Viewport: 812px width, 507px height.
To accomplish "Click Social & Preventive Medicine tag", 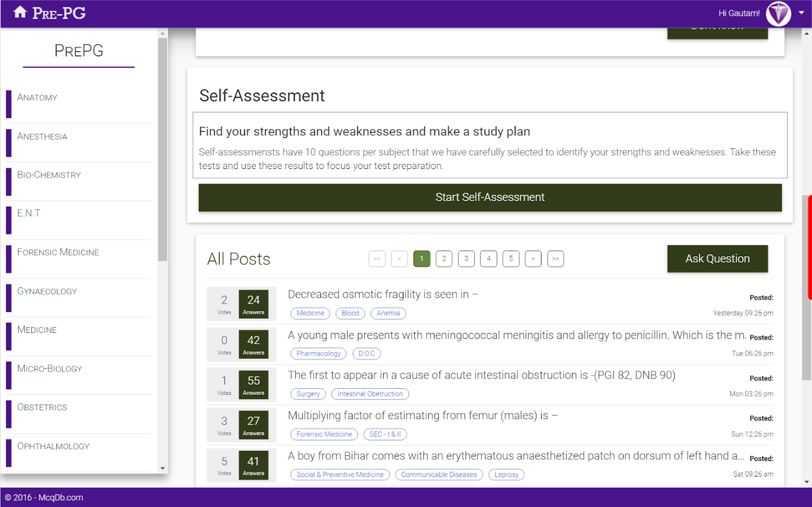I will (340, 475).
